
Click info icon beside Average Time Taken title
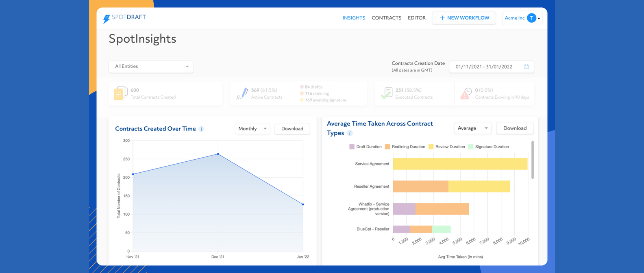coord(350,133)
